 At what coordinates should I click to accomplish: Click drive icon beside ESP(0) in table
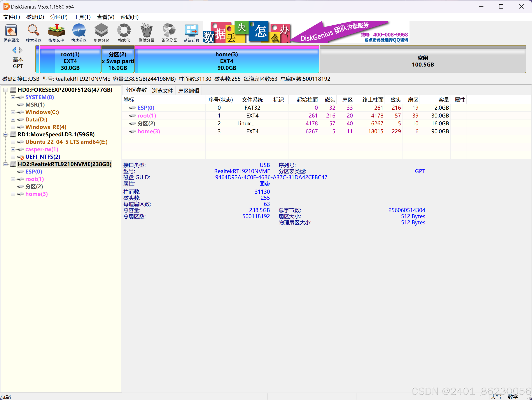pyautogui.click(x=133, y=108)
